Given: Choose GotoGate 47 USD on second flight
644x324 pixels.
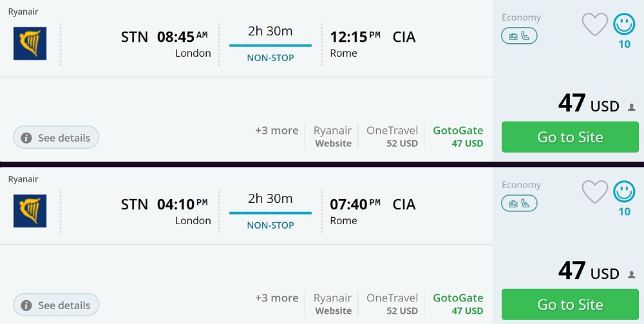Looking at the screenshot, I should 458,304.
